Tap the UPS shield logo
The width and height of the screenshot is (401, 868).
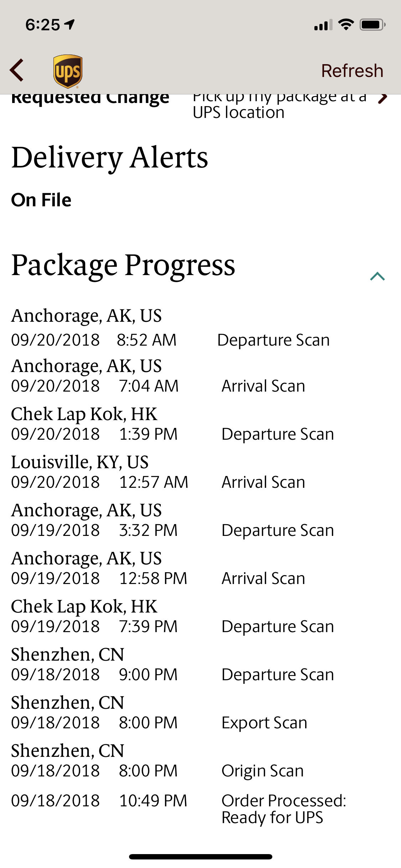[68, 71]
